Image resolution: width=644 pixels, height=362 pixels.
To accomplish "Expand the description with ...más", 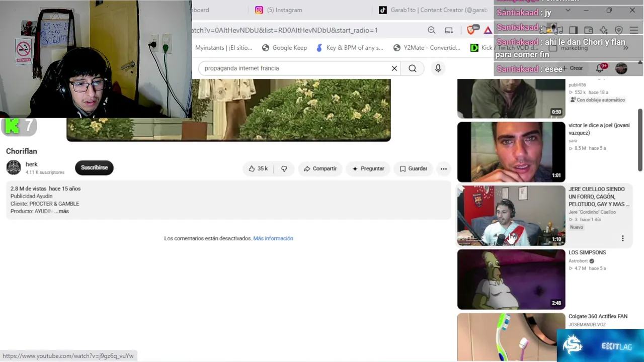I will pyautogui.click(x=61, y=212).
